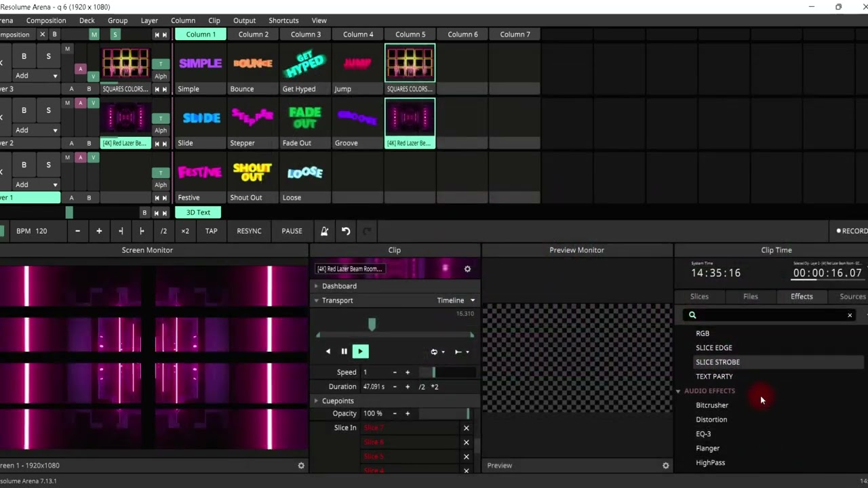Click the RESYNC button
This screenshot has height=488, width=868.
[249, 231]
